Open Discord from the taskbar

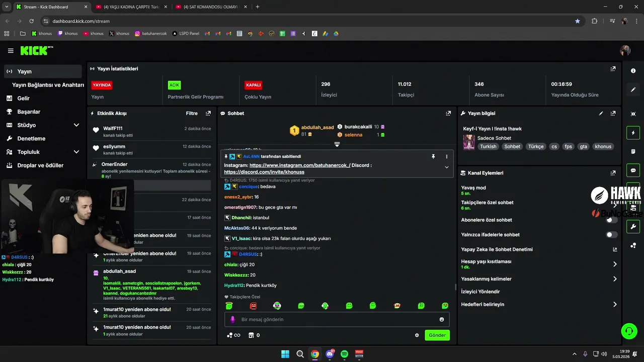(330, 354)
